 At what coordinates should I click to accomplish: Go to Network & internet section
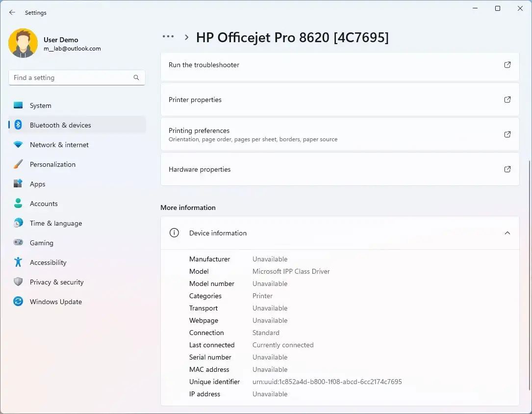[x=59, y=145]
